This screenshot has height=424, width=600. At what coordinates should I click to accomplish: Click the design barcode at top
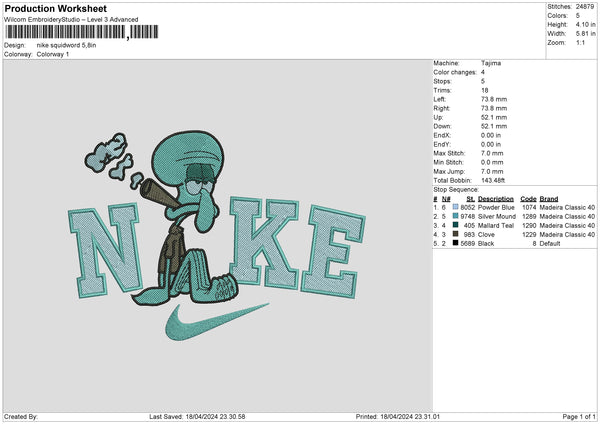coord(81,32)
